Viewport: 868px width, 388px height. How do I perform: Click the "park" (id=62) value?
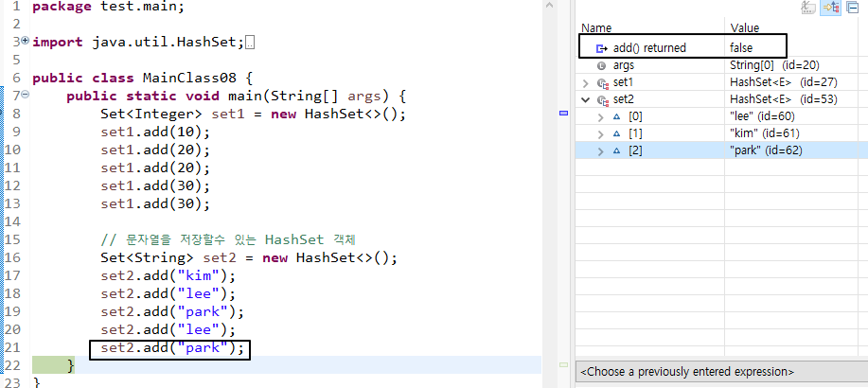pos(766,150)
